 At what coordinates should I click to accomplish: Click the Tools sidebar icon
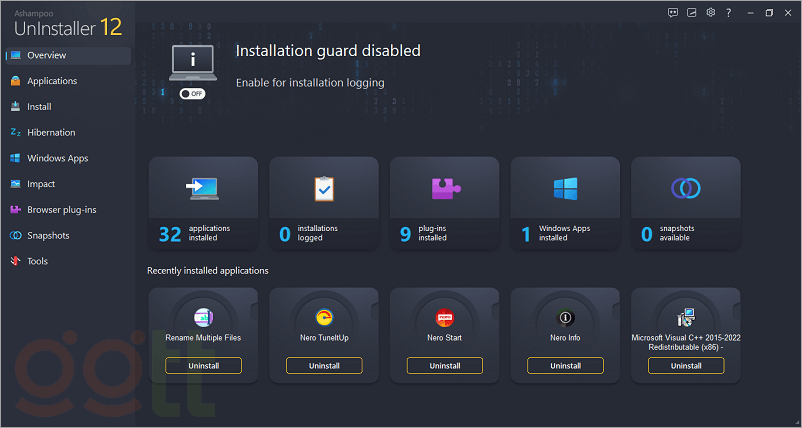coord(15,262)
